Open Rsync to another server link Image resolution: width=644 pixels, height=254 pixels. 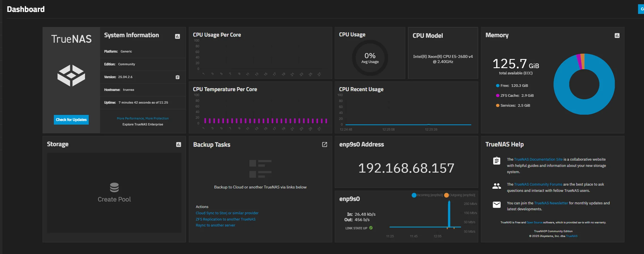(x=215, y=225)
